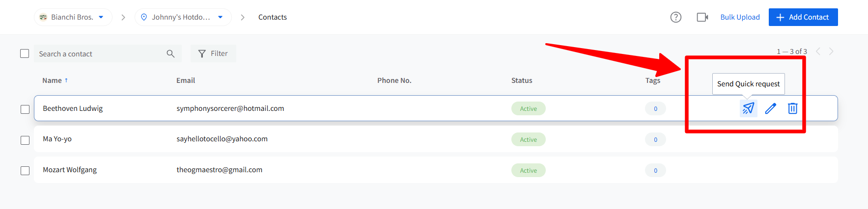
Task: Open the Bulk Upload link
Action: click(x=740, y=17)
